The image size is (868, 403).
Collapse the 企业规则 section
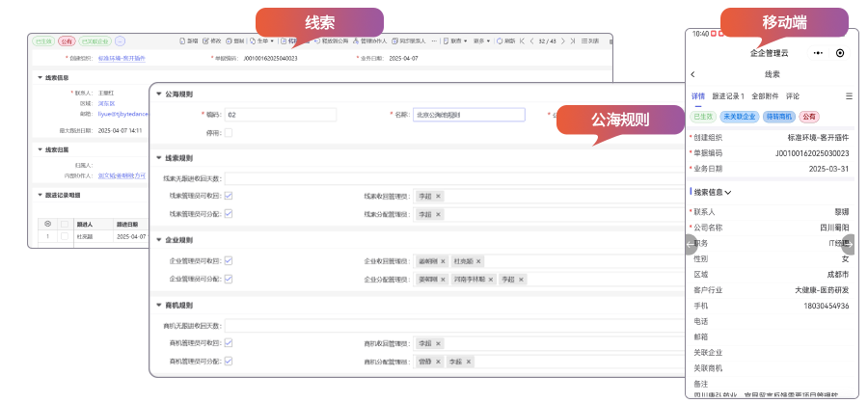(159, 240)
